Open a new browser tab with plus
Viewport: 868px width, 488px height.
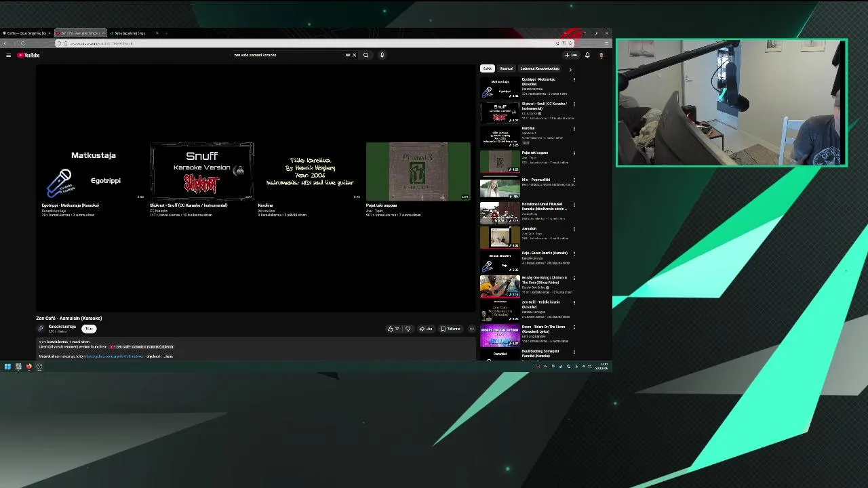(167, 33)
